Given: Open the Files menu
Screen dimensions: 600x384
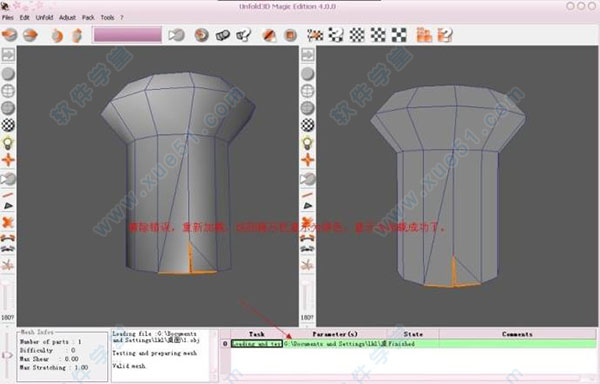Looking at the screenshot, I should tap(8, 18).
